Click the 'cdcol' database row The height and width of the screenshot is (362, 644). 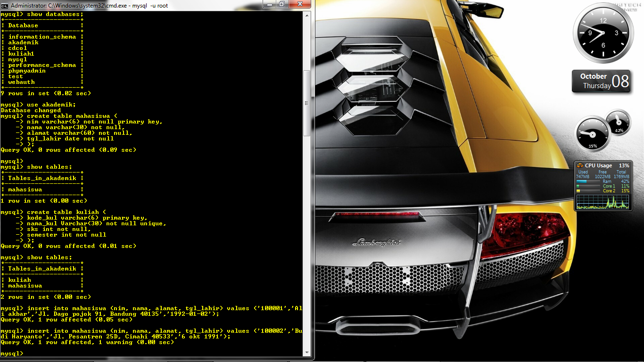click(17, 48)
